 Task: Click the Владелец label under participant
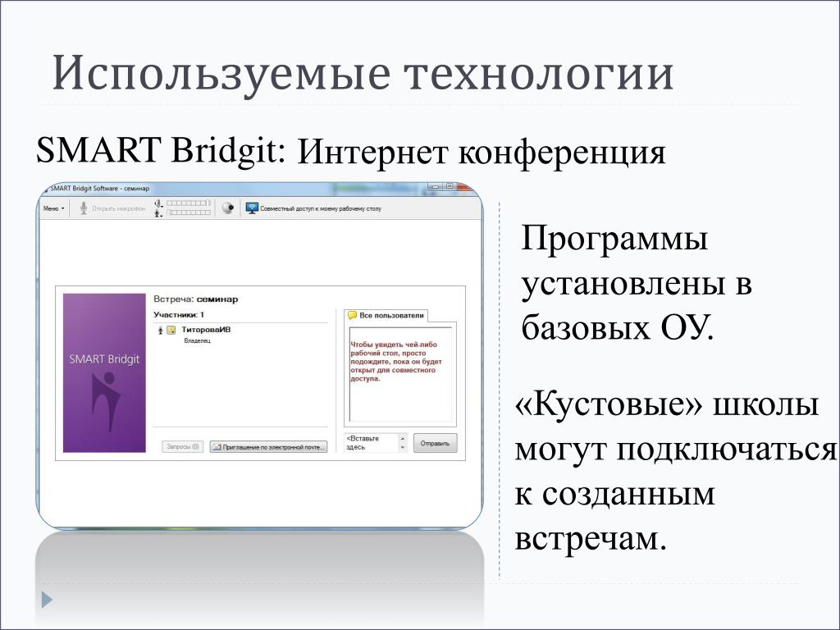tap(197, 340)
